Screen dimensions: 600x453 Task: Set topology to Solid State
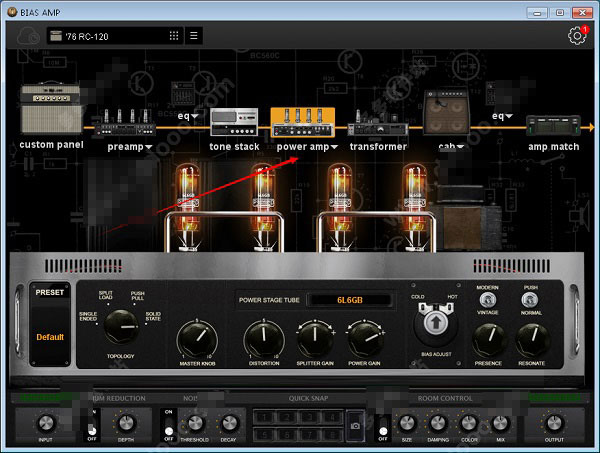click(x=153, y=316)
